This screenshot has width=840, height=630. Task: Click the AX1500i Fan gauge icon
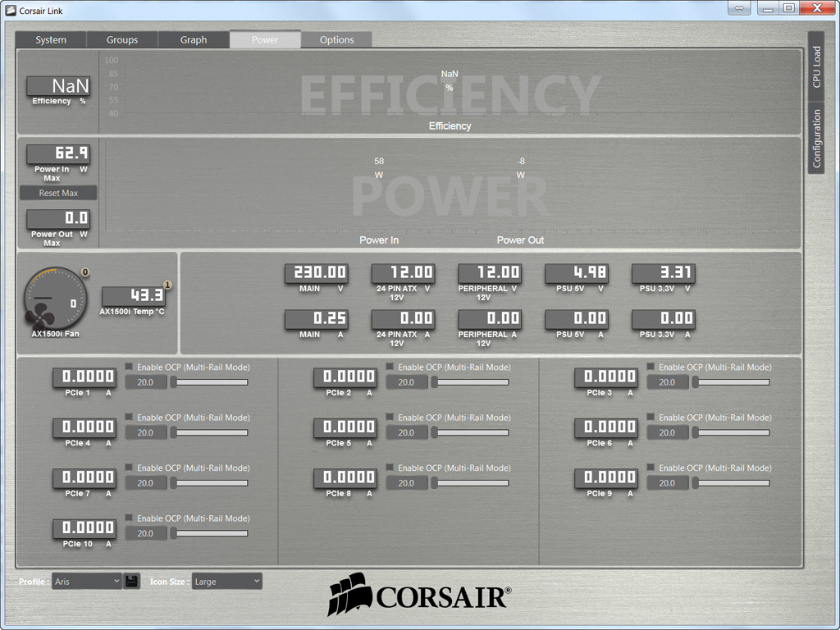[55, 298]
